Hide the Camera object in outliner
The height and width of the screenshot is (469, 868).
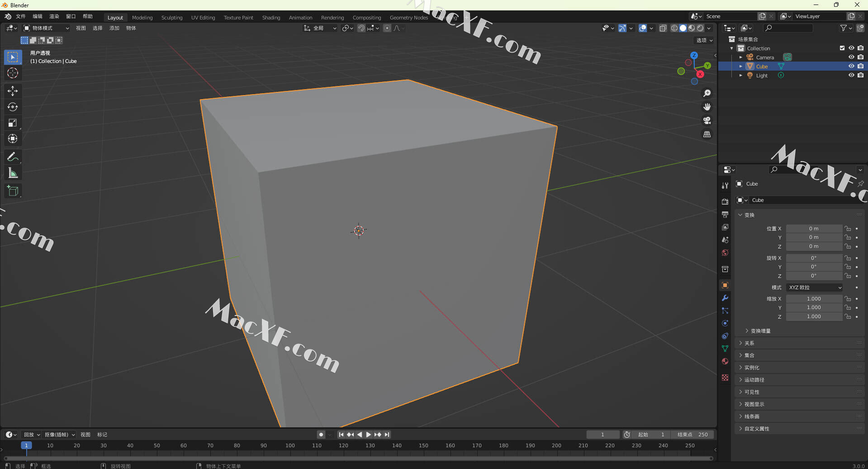(x=851, y=57)
